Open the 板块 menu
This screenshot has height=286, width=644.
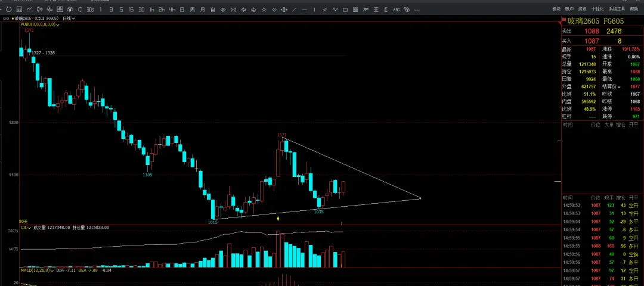pos(556,8)
